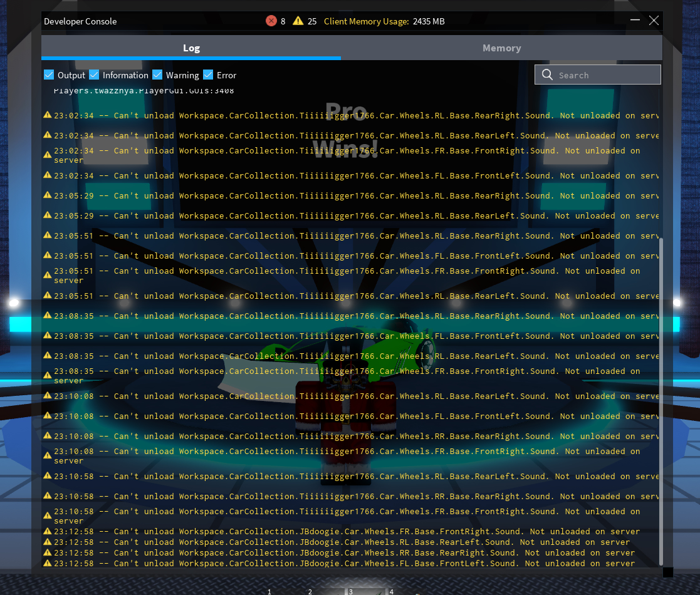Click warning icon next to 23:05:29 RearLeft entry
Viewport: 700px width, 595px height.
point(48,215)
